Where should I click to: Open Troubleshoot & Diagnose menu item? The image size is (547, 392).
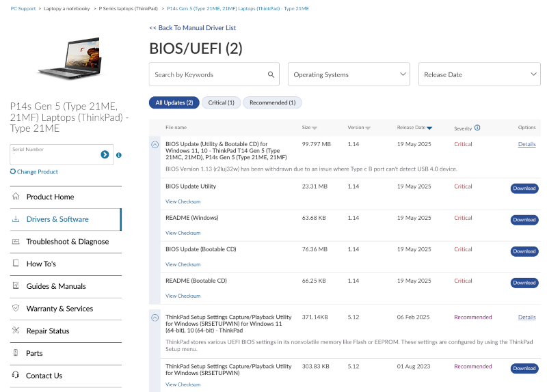pyautogui.click(x=66, y=242)
